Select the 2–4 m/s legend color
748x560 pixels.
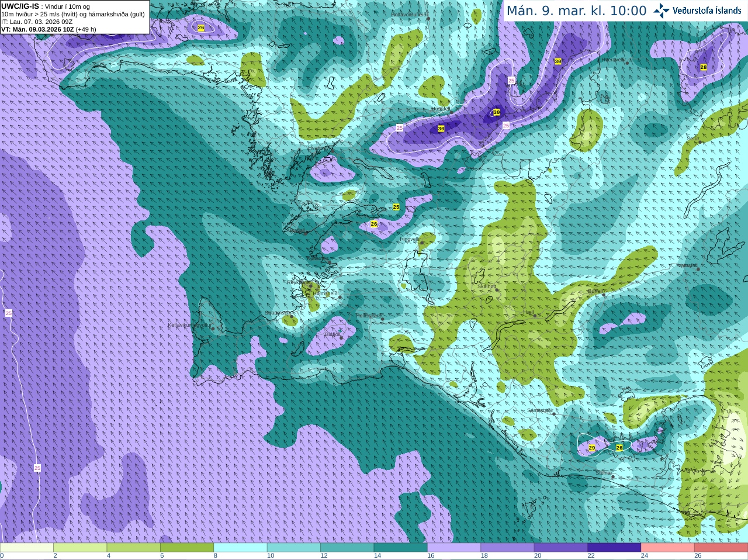click(80, 548)
